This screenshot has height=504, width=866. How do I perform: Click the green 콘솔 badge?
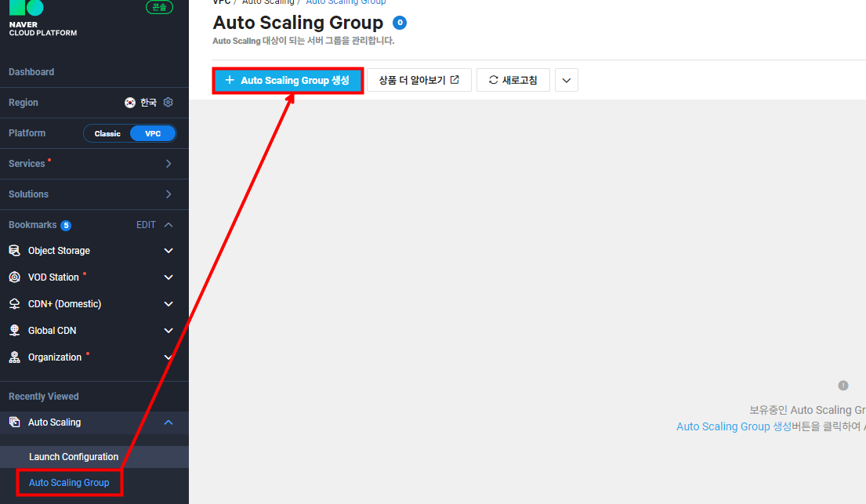(159, 6)
